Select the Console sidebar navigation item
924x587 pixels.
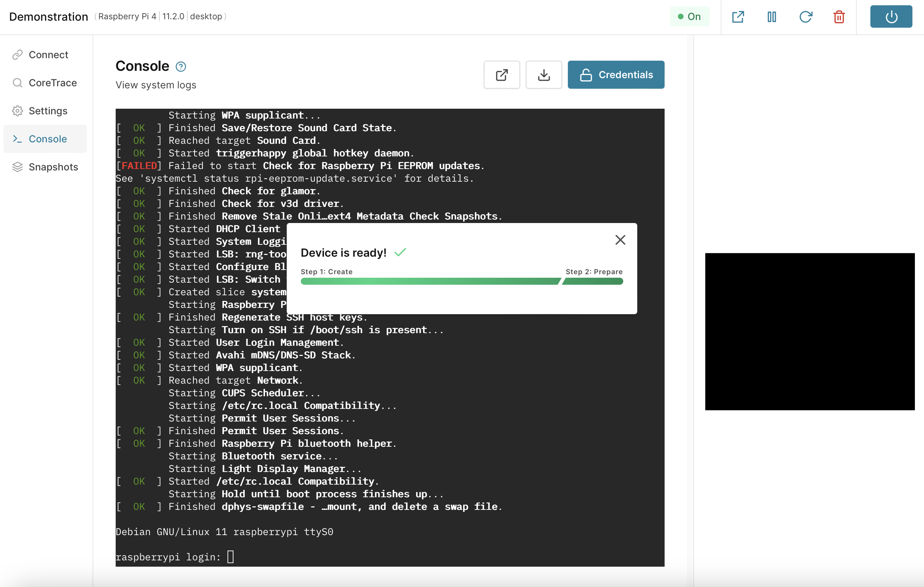48,139
